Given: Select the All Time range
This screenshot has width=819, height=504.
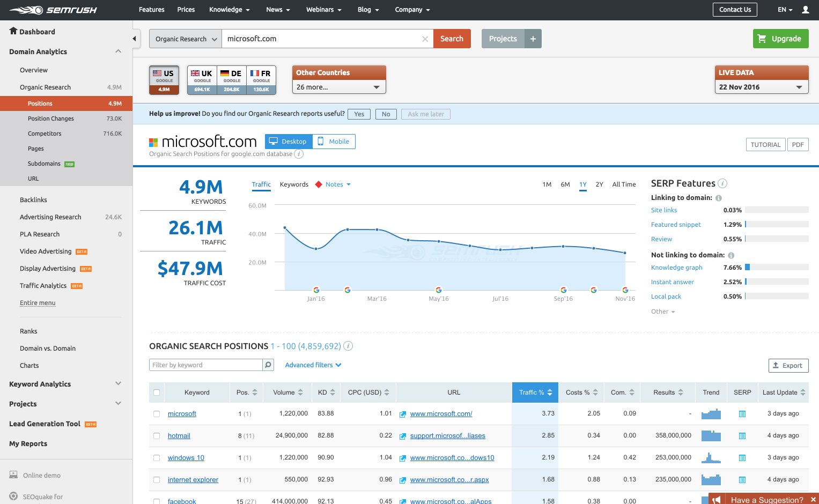Looking at the screenshot, I should click(624, 184).
